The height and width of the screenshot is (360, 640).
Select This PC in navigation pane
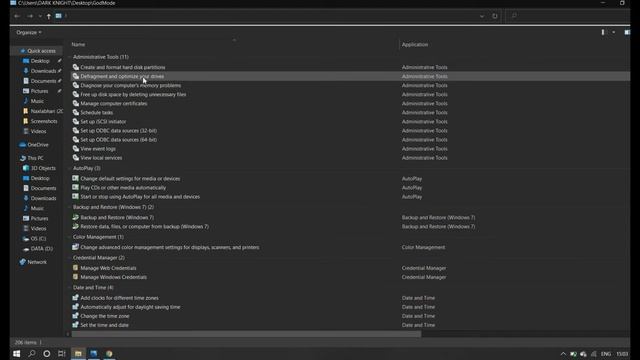pyautogui.click(x=35, y=158)
